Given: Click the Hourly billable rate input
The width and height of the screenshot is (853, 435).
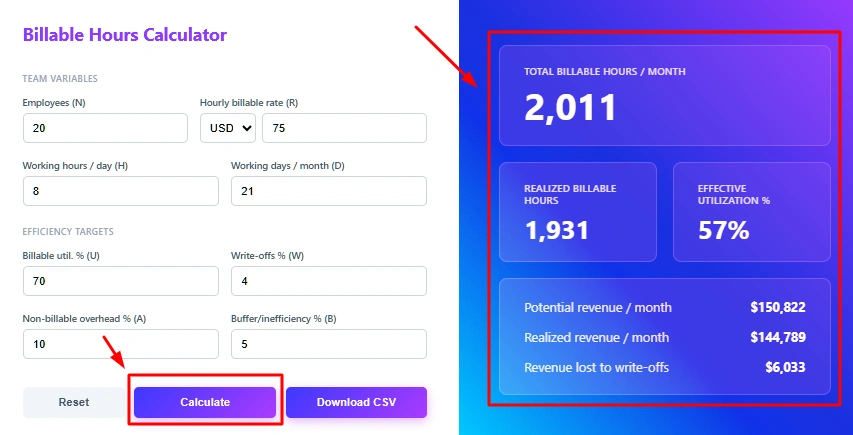Looking at the screenshot, I should point(344,128).
